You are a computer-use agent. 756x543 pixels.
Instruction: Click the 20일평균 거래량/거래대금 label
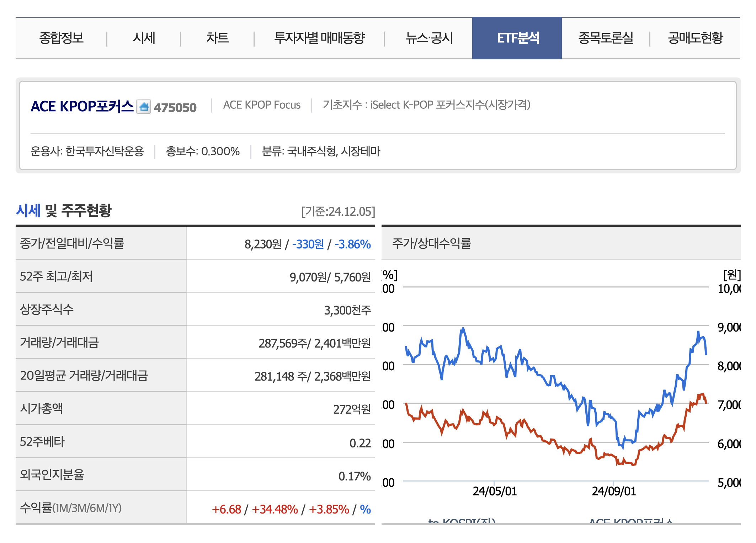coord(84,375)
